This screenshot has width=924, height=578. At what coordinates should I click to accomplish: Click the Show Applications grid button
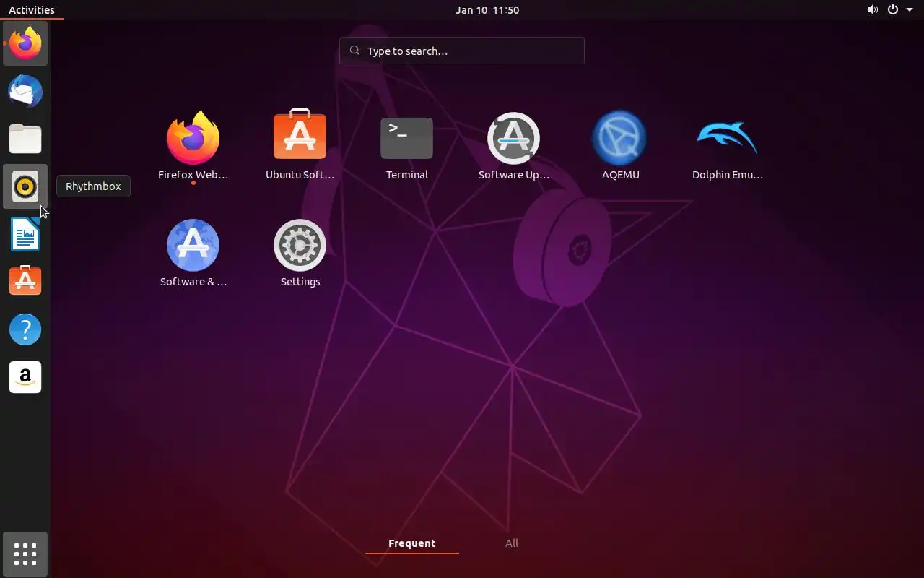coord(25,554)
